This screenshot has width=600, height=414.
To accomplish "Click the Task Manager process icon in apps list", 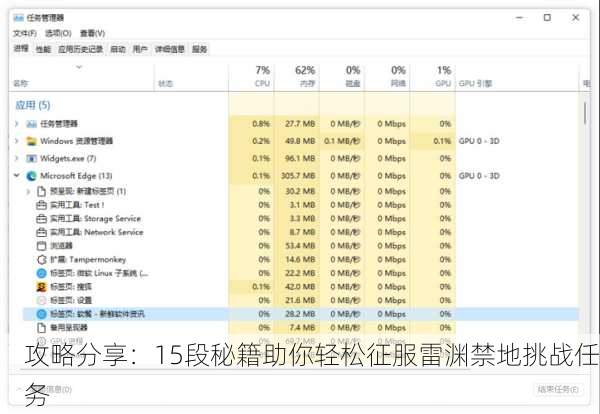I will coord(31,124).
